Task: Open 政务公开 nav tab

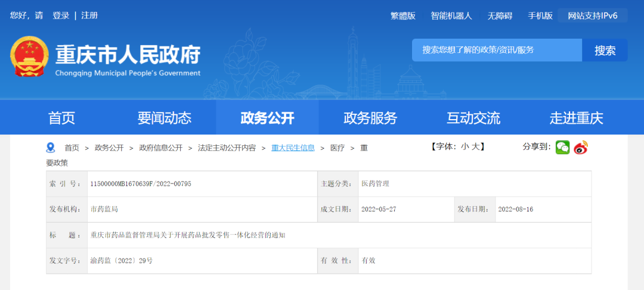Action: pyautogui.click(x=267, y=118)
